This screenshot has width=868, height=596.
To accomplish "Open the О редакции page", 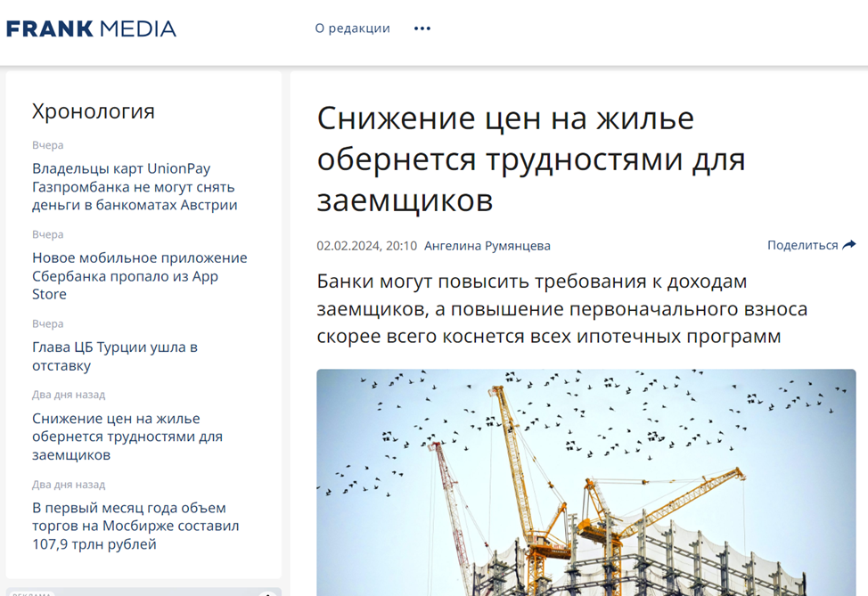I will click(352, 29).
